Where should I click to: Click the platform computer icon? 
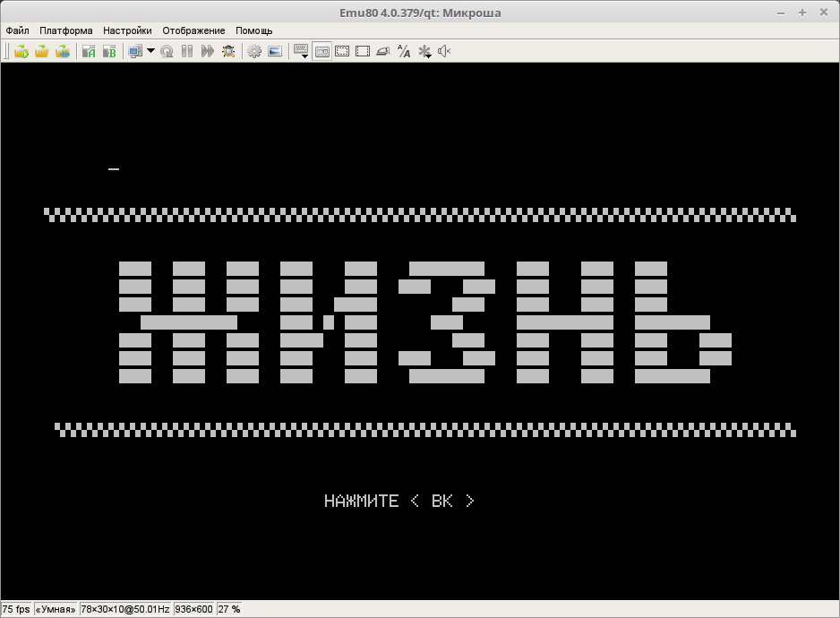(135, 51)
